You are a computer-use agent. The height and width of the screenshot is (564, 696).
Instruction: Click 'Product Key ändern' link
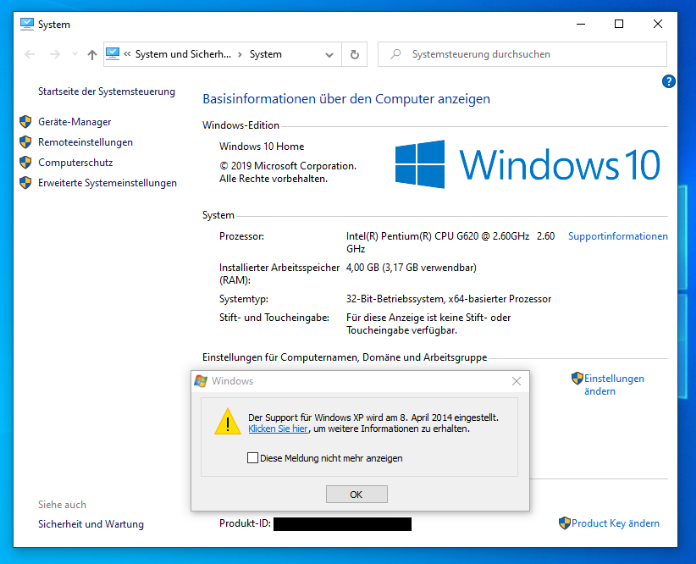pyautogui.click(x=615, y=523)
